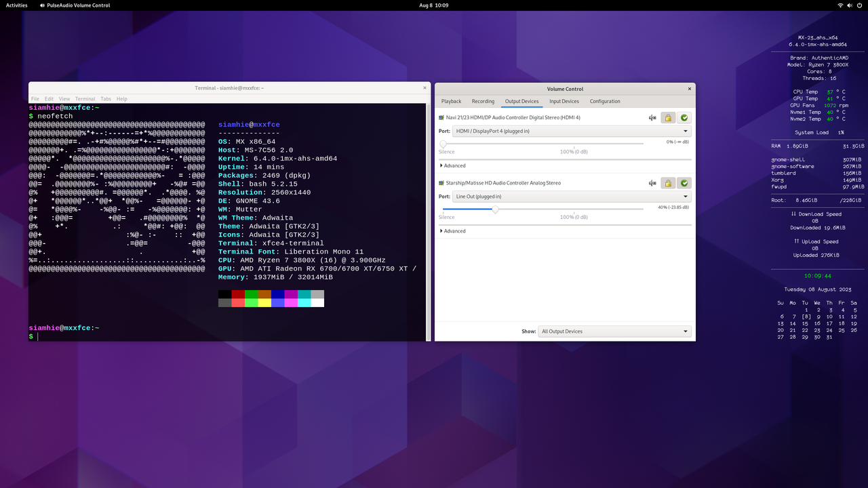Viewport: 868px width, 488px height.
Task: Click the red color block in neofetch palette
Action: click(238, 294)
